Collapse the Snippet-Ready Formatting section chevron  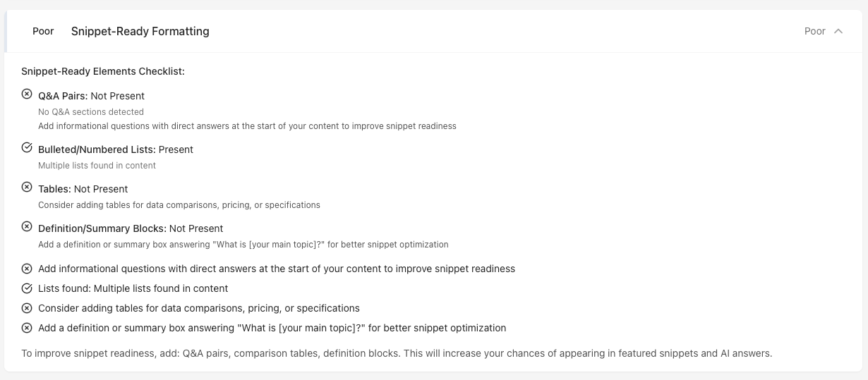pos(838,31)
